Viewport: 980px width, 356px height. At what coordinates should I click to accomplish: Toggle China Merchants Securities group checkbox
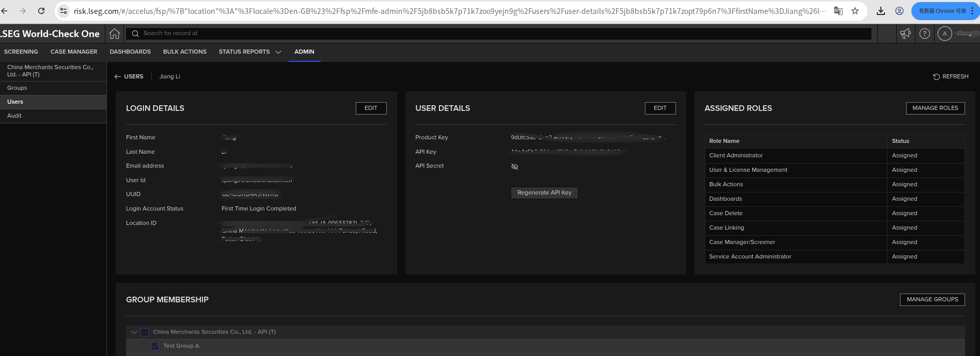[x=145, y=332]
